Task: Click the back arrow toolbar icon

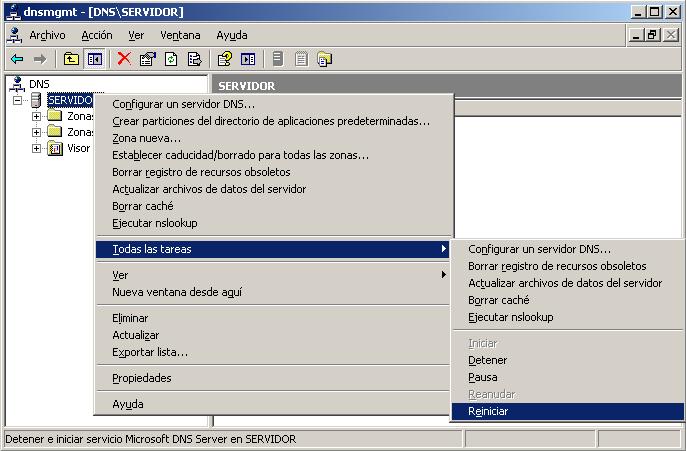Action: click(x=17, y=59)
